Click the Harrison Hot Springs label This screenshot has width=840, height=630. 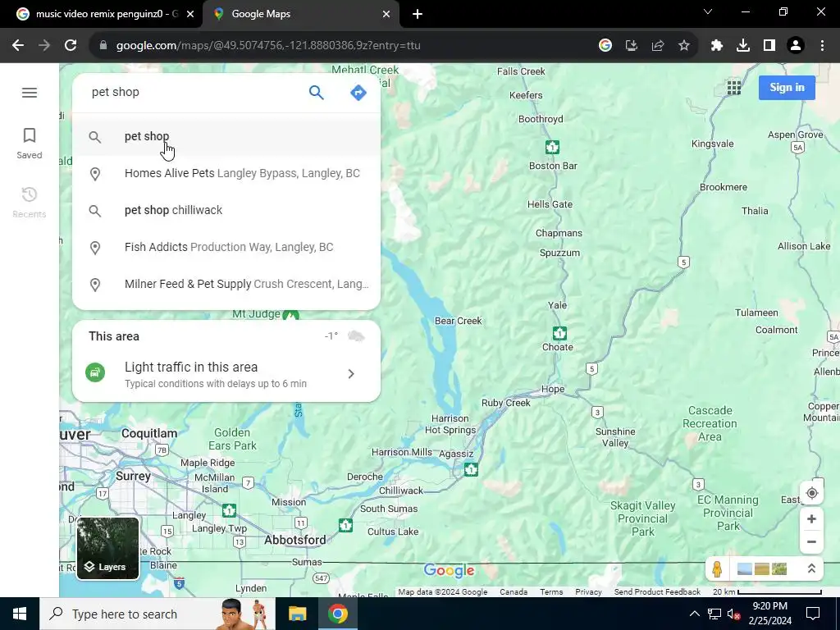[x=450, y=424]
